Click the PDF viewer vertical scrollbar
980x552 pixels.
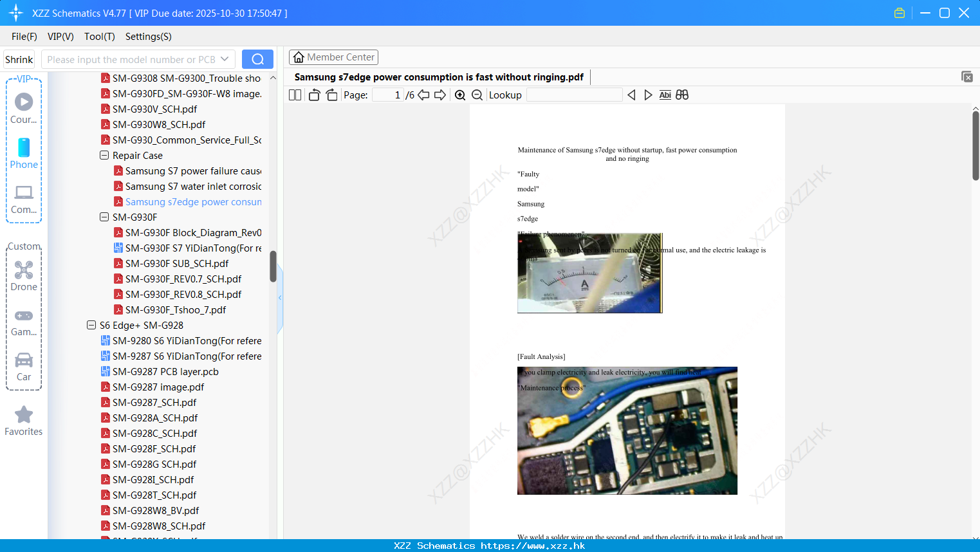point(975,146)
